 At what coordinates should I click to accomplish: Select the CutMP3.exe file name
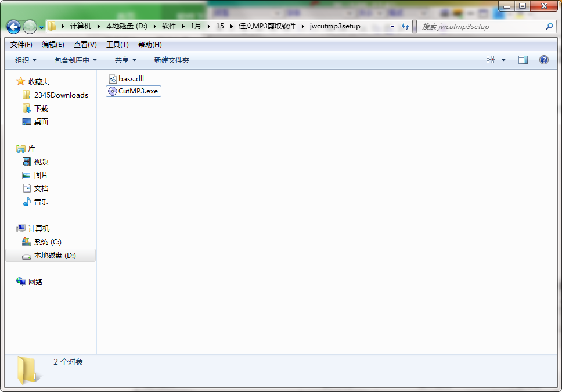138,91
